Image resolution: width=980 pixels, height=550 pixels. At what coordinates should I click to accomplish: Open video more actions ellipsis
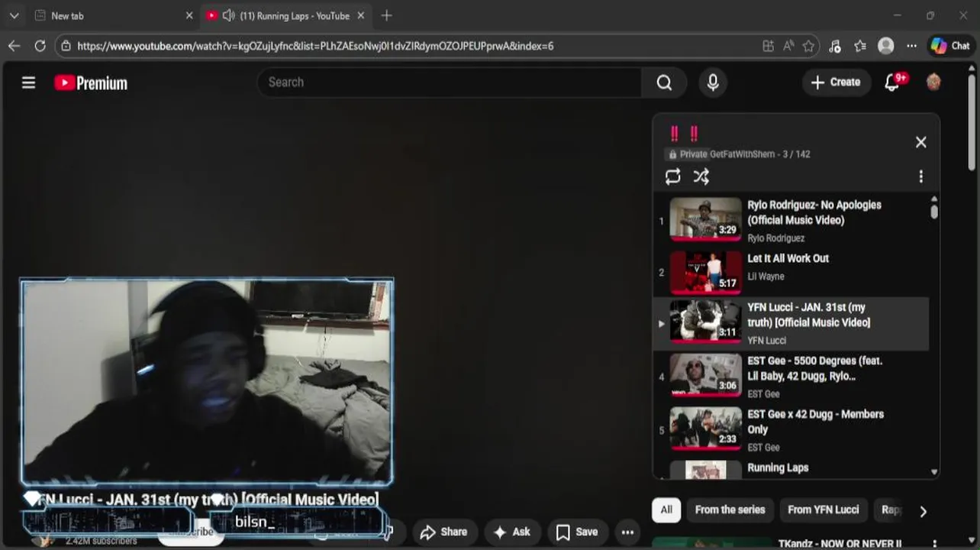pos(627,532)
